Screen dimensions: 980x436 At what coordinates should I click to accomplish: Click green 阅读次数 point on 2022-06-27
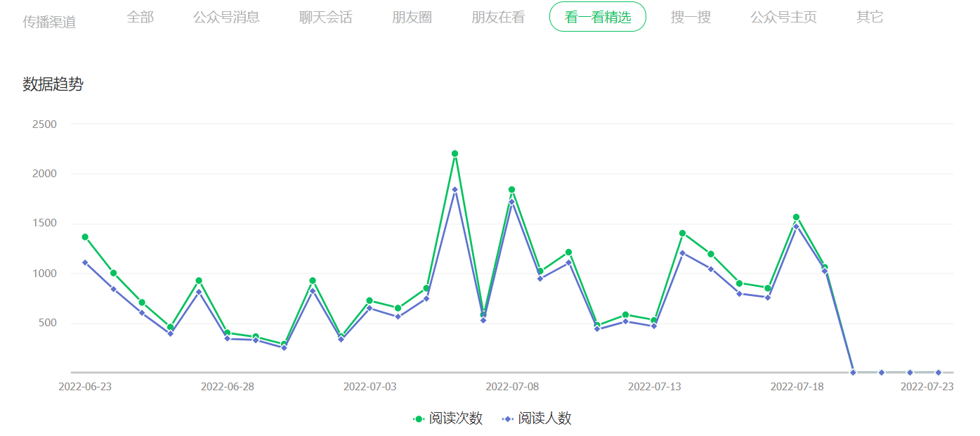199,281
